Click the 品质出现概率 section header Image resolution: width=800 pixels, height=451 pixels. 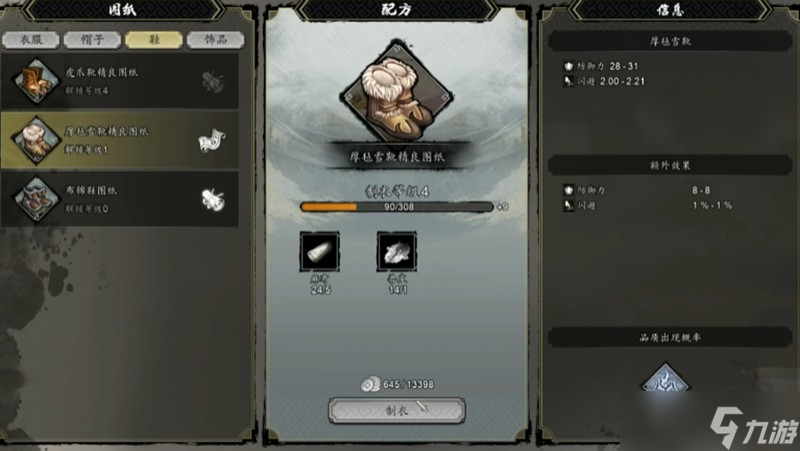[669, 337]
